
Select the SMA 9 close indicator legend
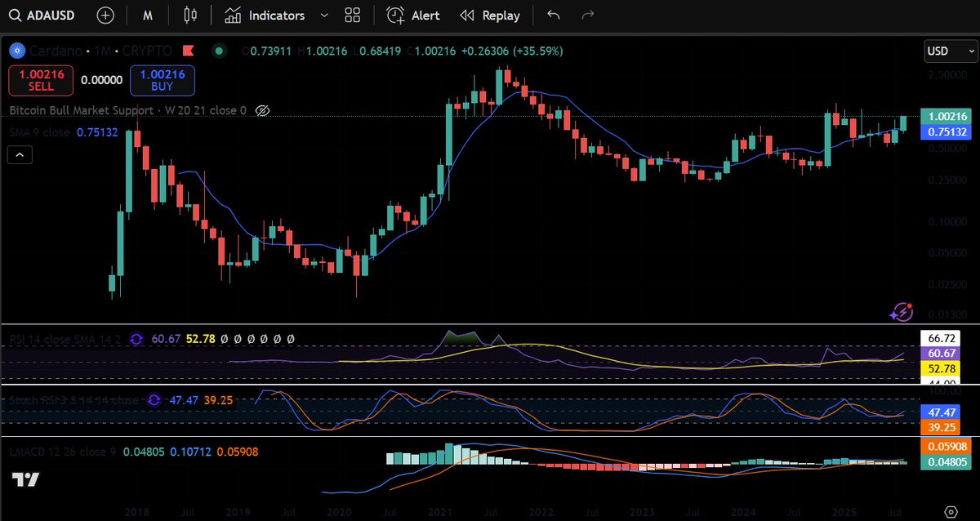[40, 131]
